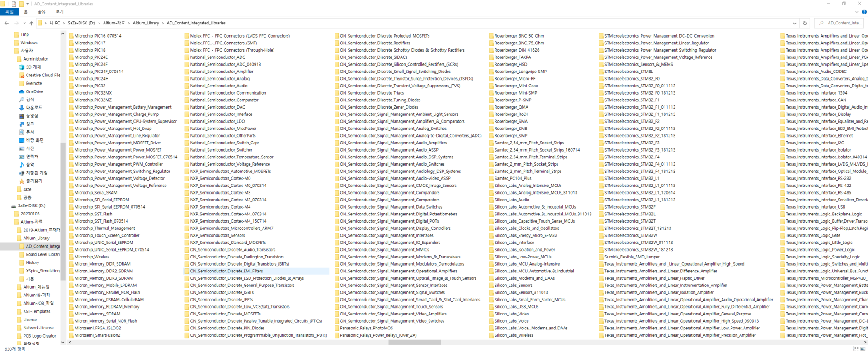The image size is (868, 353).
Task: Select the Microchip_PIC16_070514 folder
Action: tap(95, 36)
